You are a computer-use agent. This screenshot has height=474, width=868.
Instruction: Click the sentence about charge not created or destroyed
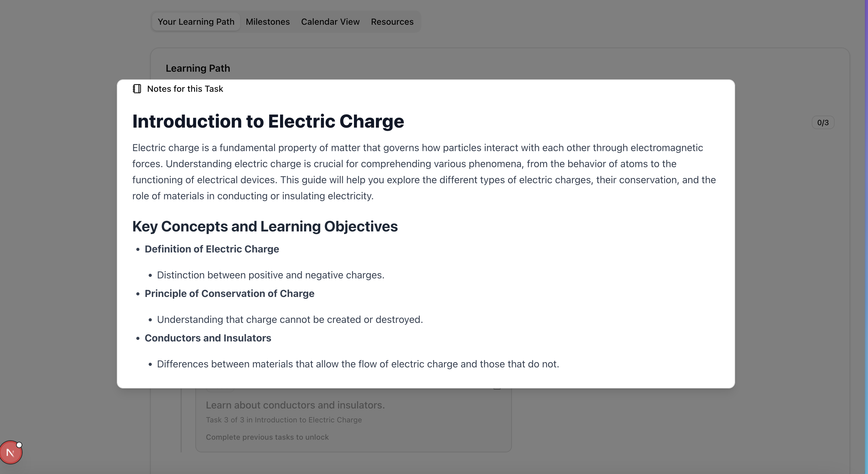point(290,320)
